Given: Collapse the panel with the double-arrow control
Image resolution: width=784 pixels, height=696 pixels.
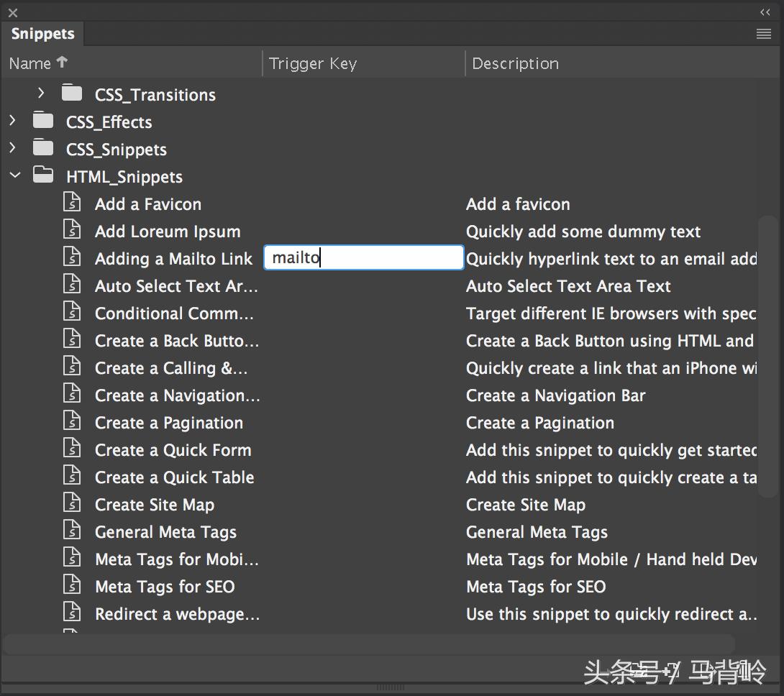Looking at the screenshot, I should 765,12.
